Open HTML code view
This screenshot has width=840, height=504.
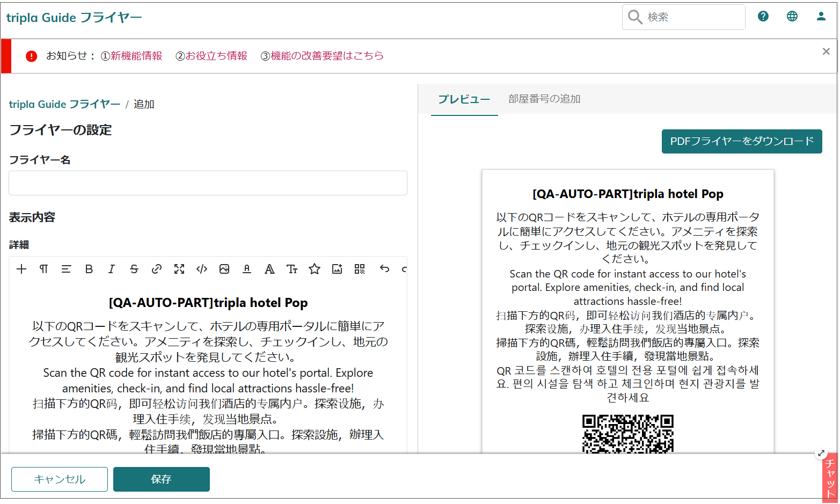point(202,269)
